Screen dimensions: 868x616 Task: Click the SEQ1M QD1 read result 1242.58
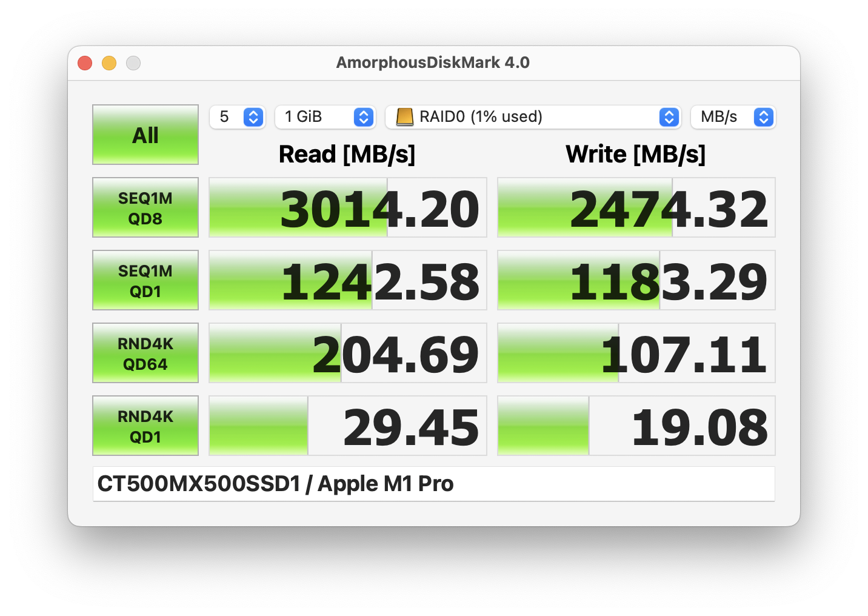(348, 280)
